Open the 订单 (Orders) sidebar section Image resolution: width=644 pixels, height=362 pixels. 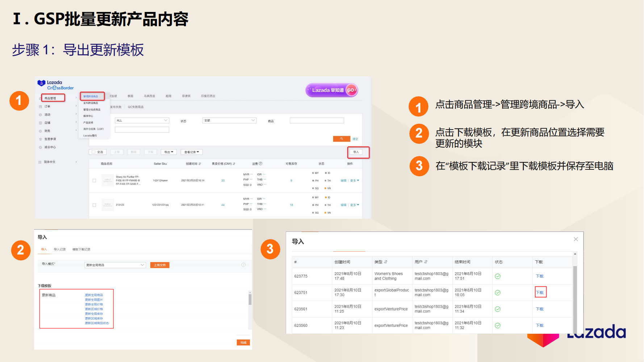(46, 106)
